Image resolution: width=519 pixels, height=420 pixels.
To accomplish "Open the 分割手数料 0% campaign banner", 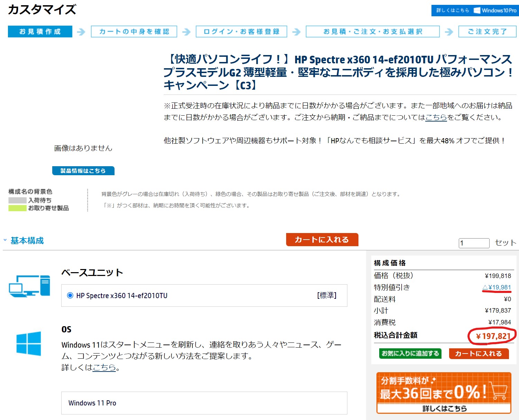I will point(444,393).
